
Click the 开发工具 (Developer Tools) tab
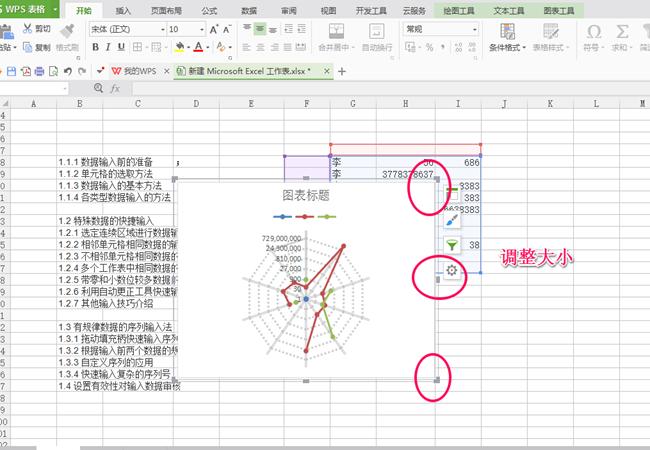coord(371,10)
